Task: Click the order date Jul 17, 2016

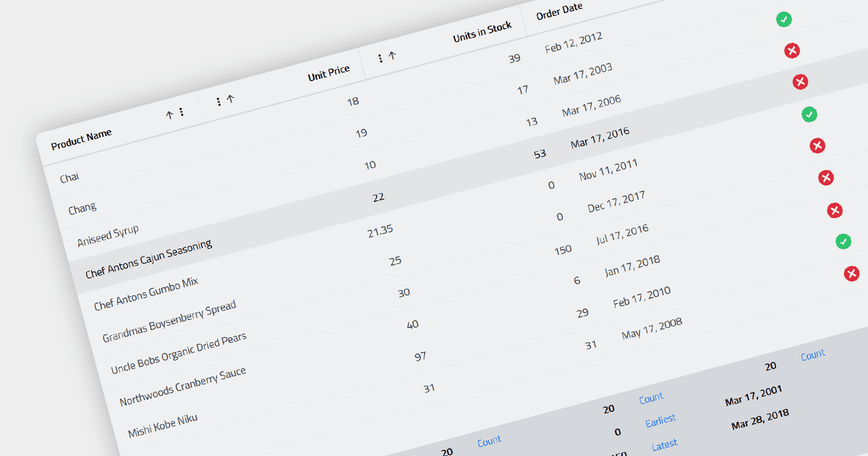Action: 622,235
